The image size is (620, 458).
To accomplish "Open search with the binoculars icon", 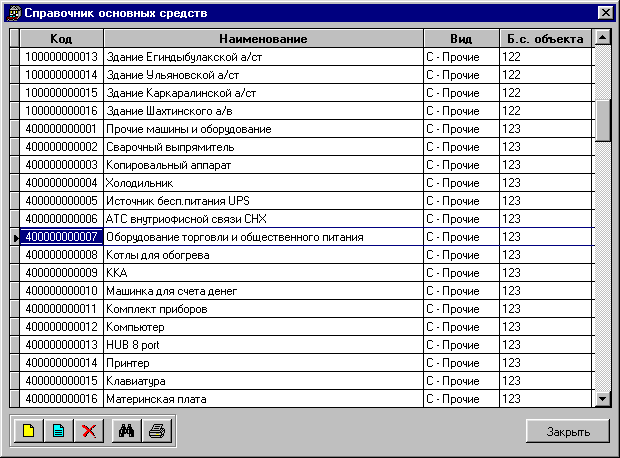I will tap(126, 431).
